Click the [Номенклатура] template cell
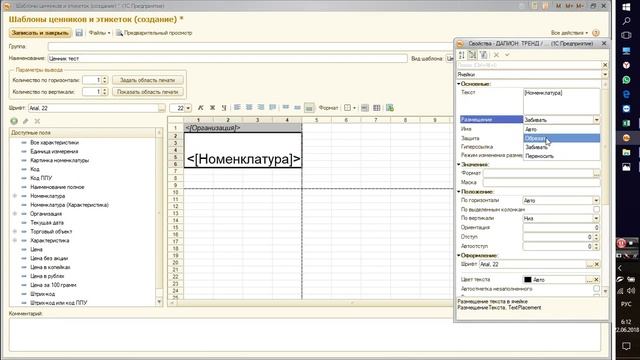The height and width of the screenshot is (360, 640). coord(243,150)
